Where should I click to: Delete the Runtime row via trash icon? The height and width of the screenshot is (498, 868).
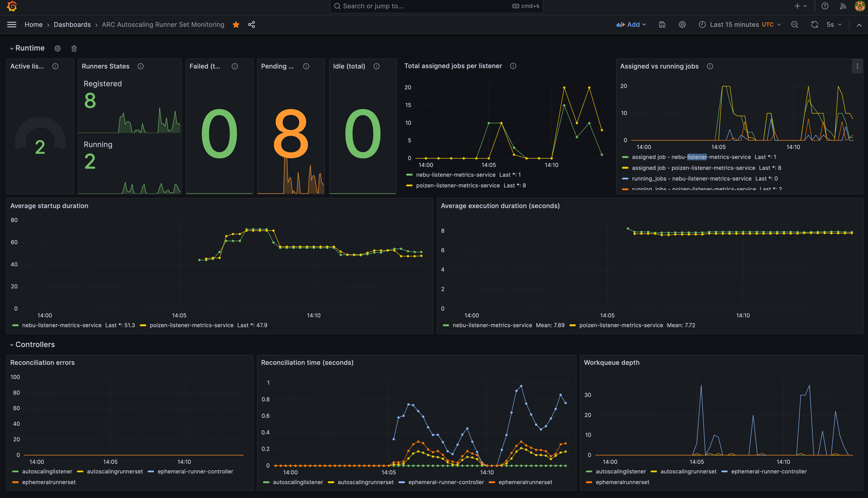(74, 48)
